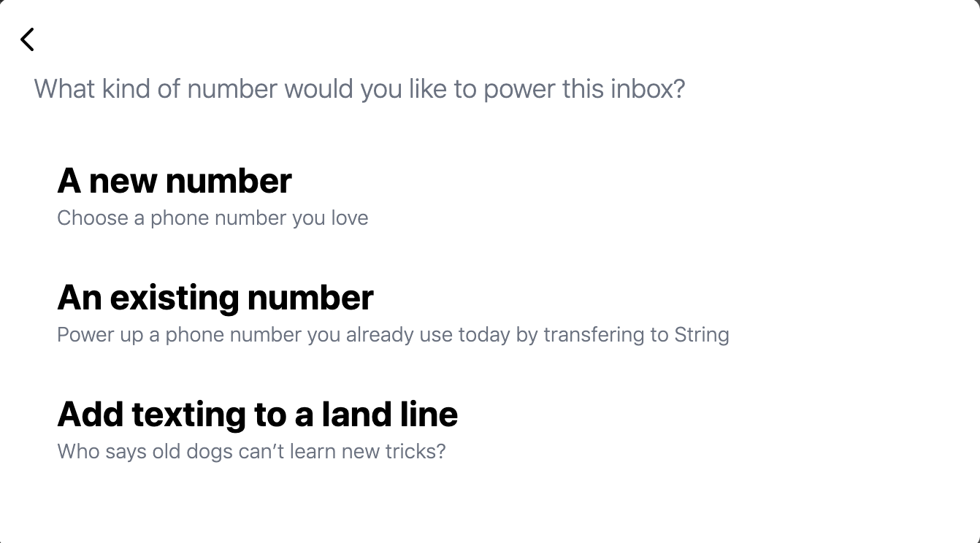980x543 pixels.
Task: Select the new number heading text
Action: tap(175, 181)
